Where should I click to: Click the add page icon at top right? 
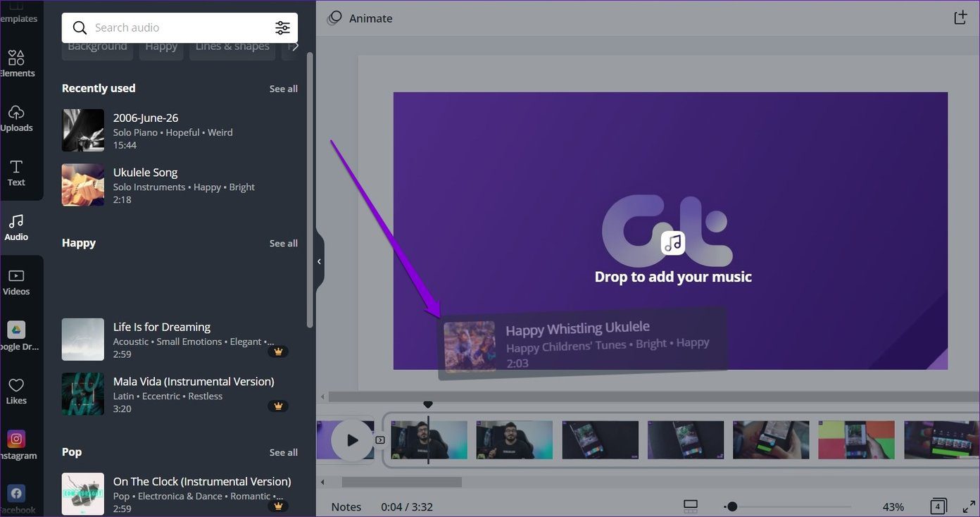[x=960, y=18]
